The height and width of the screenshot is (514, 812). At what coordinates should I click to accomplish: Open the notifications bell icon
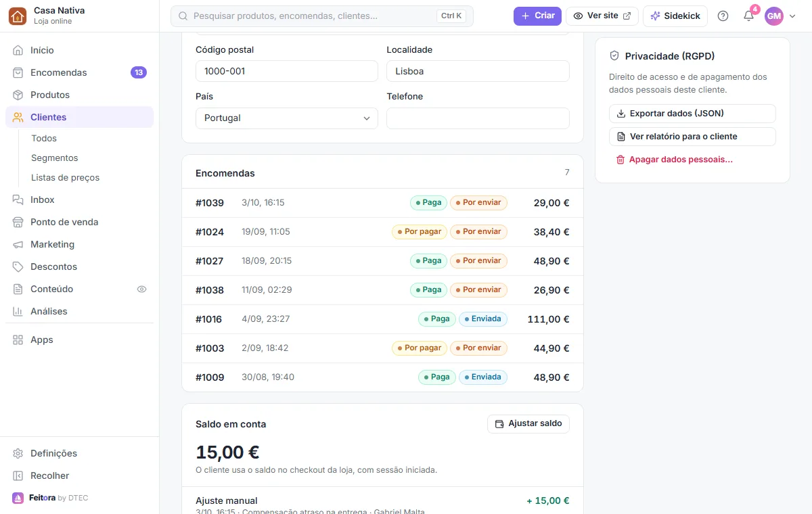click(748, 16)
